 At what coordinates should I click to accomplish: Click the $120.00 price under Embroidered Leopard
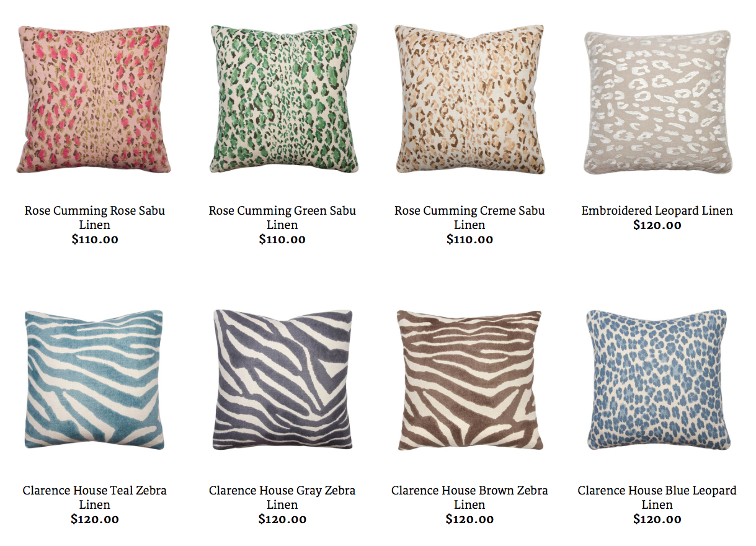657,225
